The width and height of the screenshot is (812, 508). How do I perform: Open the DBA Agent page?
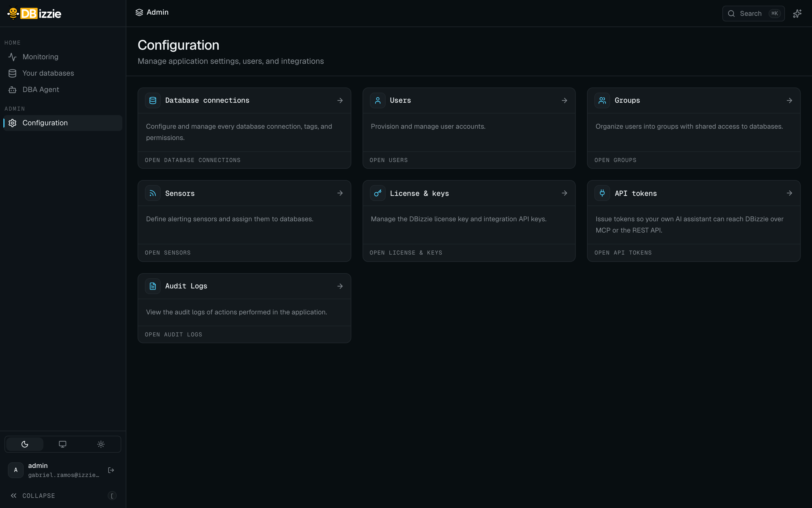pos(63,90)
